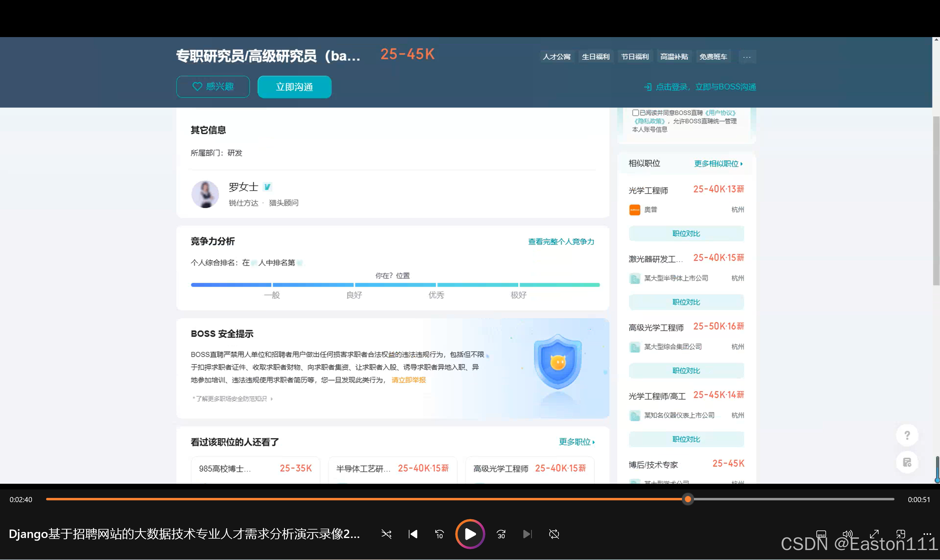Screen dimensions: 940x560
Task: Select the 人才公寓 tag
Action: 557,57
